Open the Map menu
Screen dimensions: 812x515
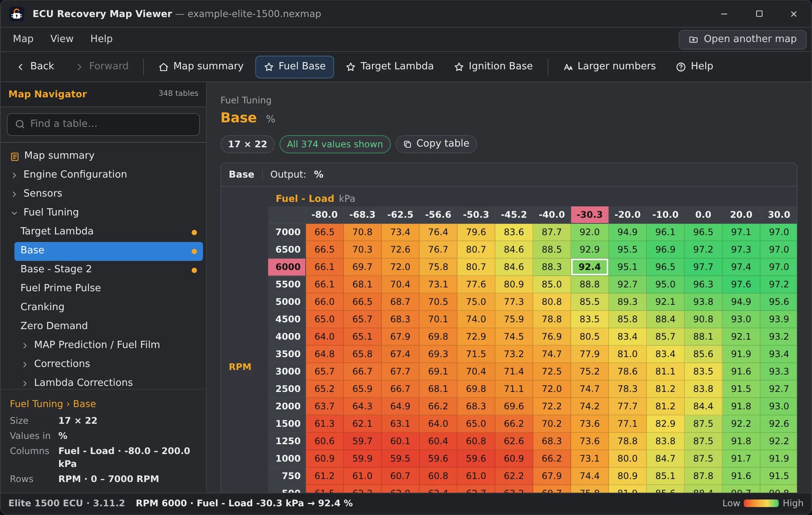pyautogui.click(x=23, y=39)
